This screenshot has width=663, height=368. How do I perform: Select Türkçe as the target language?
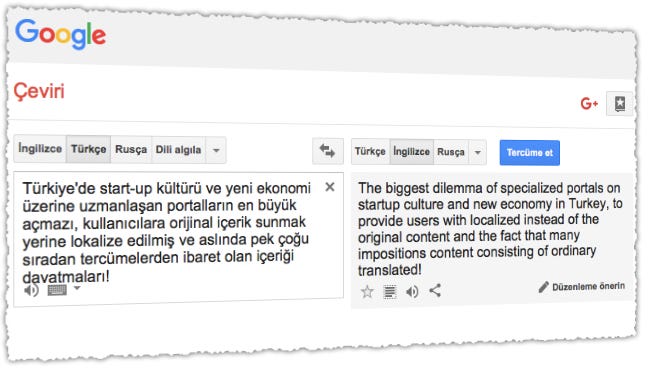point(370,151)
